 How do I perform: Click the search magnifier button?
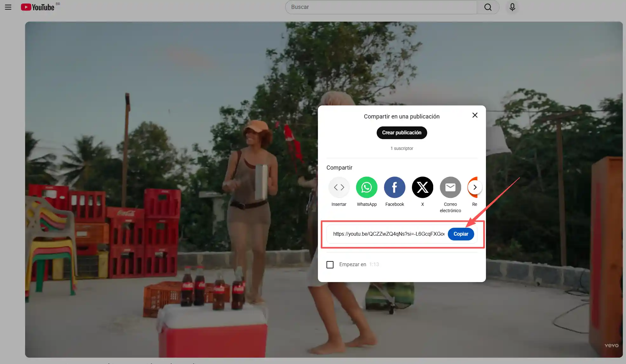(x=488, y=7)
